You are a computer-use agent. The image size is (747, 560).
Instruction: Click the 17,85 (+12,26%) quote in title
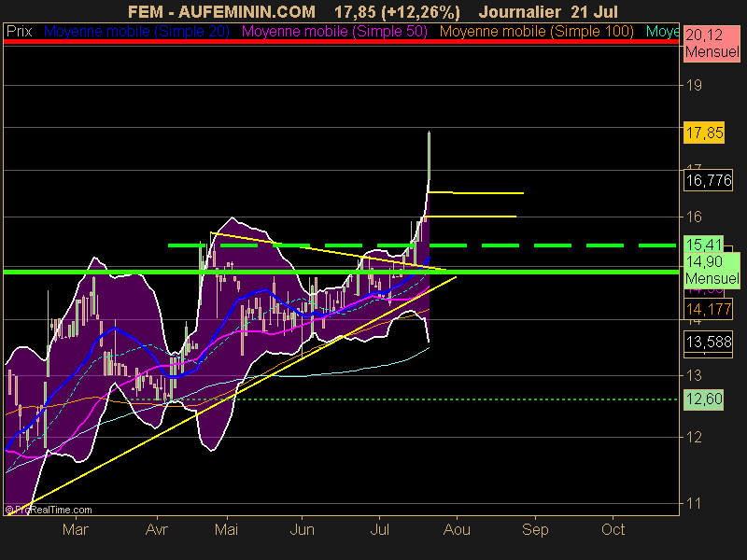tap(398, 11)
